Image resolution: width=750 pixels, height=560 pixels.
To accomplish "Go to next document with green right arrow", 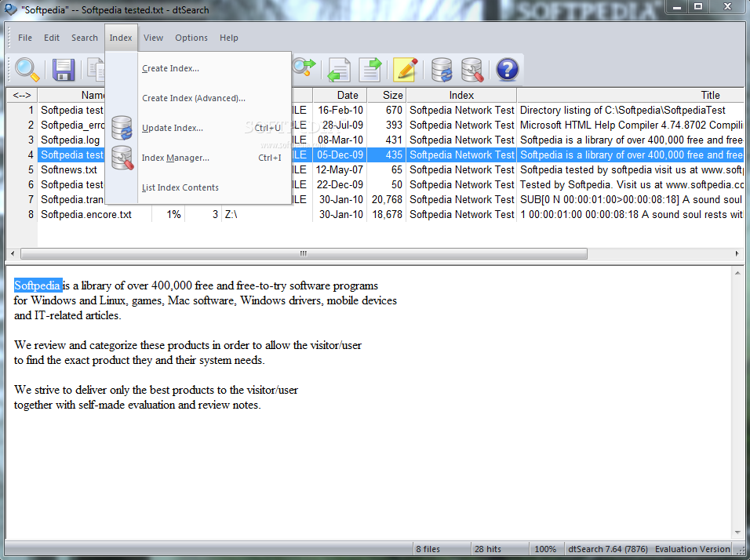I will pos(370,70).
